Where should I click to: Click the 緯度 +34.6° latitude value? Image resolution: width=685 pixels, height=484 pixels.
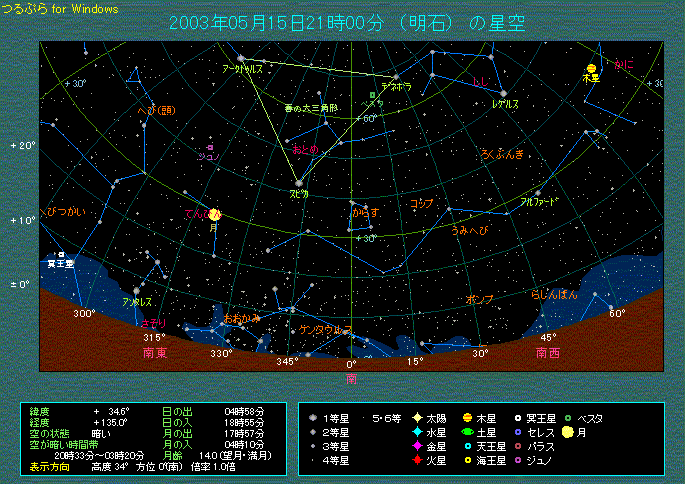(111, 411)
